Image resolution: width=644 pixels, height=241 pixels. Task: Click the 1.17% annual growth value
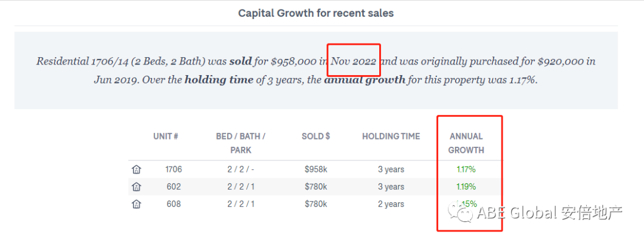pyautogui.click(x=466, y=169)
